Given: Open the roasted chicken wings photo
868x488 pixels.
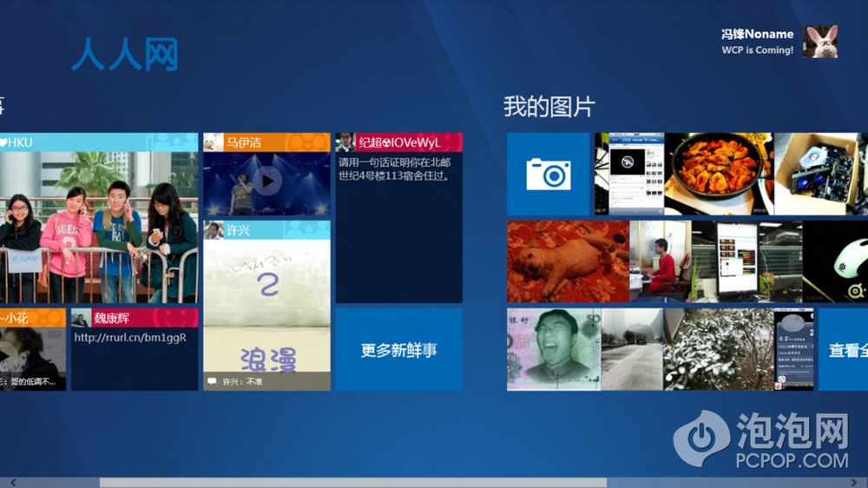Looking at the screenshot, I should (x=719, y=174).
